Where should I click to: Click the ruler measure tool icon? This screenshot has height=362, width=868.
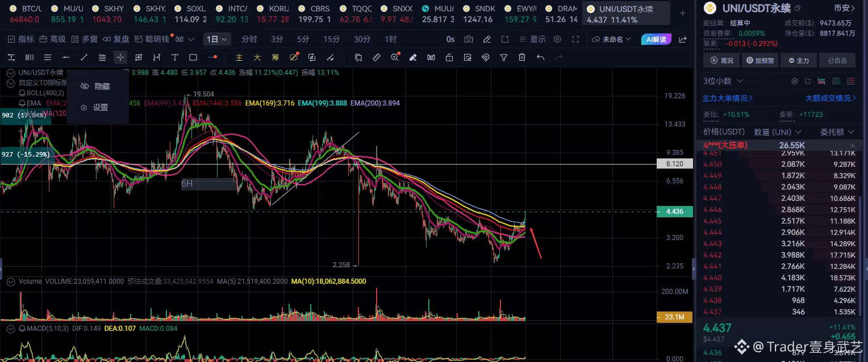376,57
